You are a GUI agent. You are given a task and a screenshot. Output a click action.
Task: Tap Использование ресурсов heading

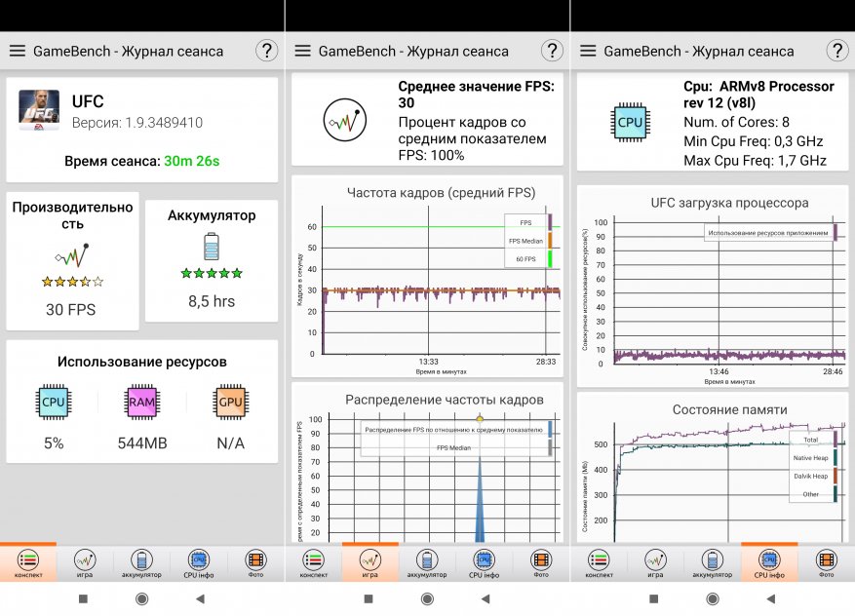click(141, 362)
